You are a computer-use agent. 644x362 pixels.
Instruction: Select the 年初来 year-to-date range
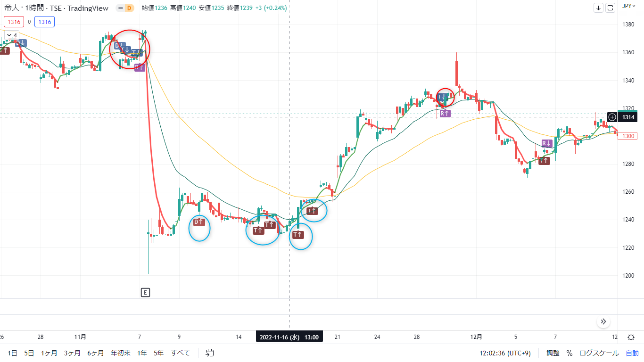121,353
